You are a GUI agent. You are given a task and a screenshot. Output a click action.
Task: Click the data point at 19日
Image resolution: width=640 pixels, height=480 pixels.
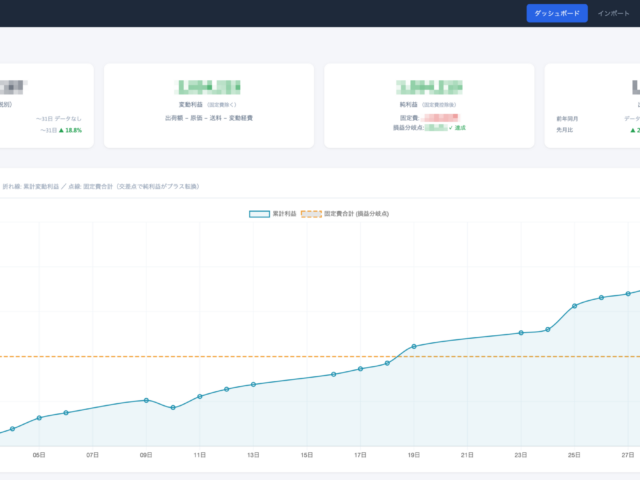(414, 346)
